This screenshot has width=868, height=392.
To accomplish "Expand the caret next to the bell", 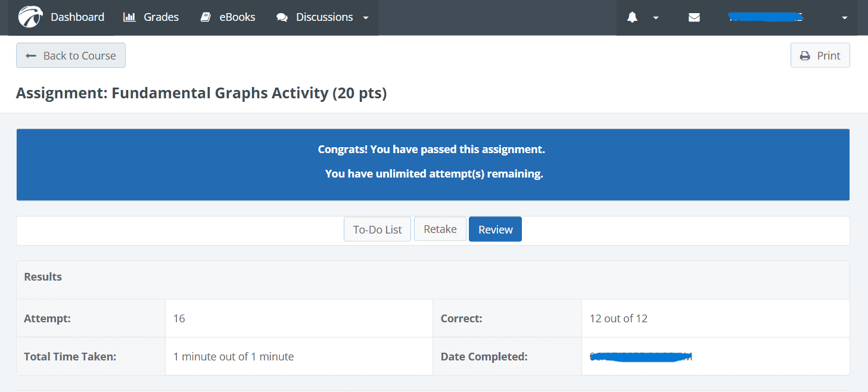I will pos(656,18).
